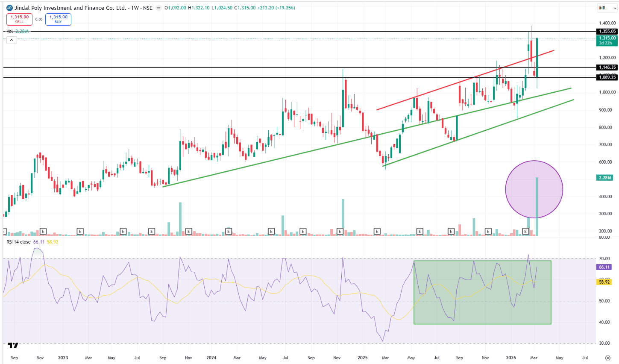619x364 pixels.
Task: Click the 1,400.00 tick on the price axis
Action: tap(607, 23)
